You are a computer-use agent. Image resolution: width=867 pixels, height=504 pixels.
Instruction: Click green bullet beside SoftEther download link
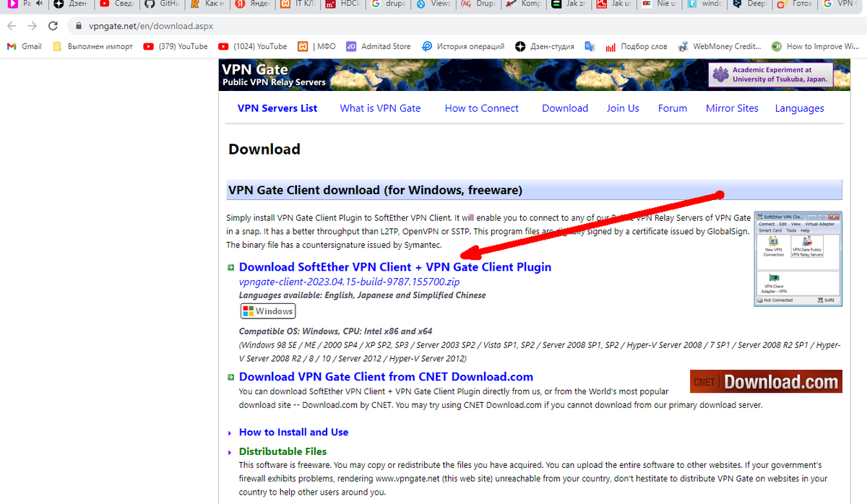[x=230, y=268]
